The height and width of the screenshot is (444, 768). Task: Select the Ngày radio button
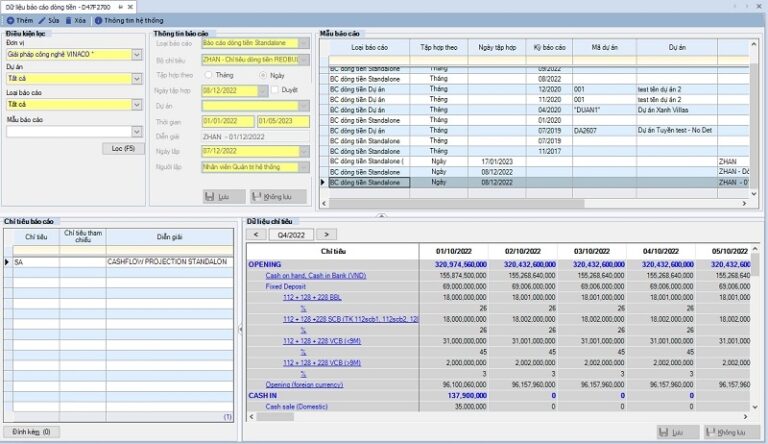pos(263,75)
